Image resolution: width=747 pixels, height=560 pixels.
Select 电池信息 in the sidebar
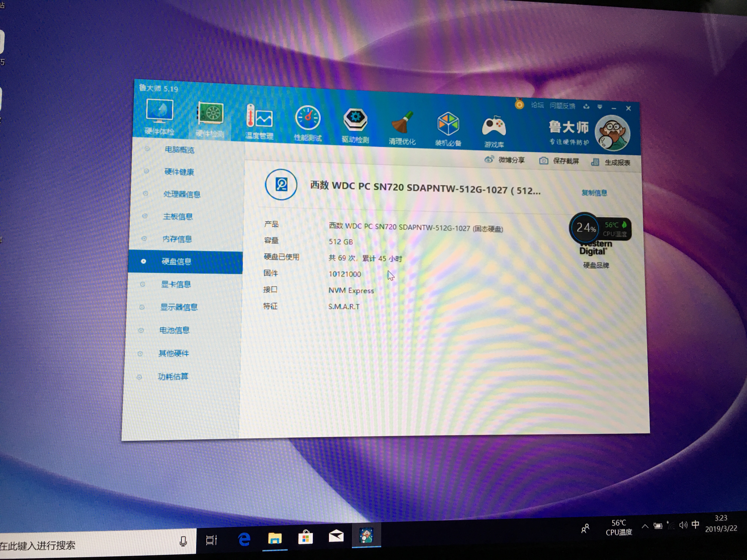click(x=174, y=330)
